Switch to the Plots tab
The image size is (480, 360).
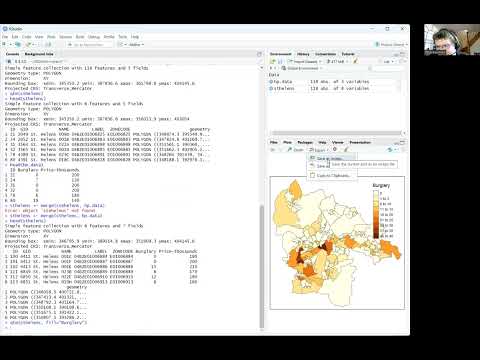tap(287, 142)
